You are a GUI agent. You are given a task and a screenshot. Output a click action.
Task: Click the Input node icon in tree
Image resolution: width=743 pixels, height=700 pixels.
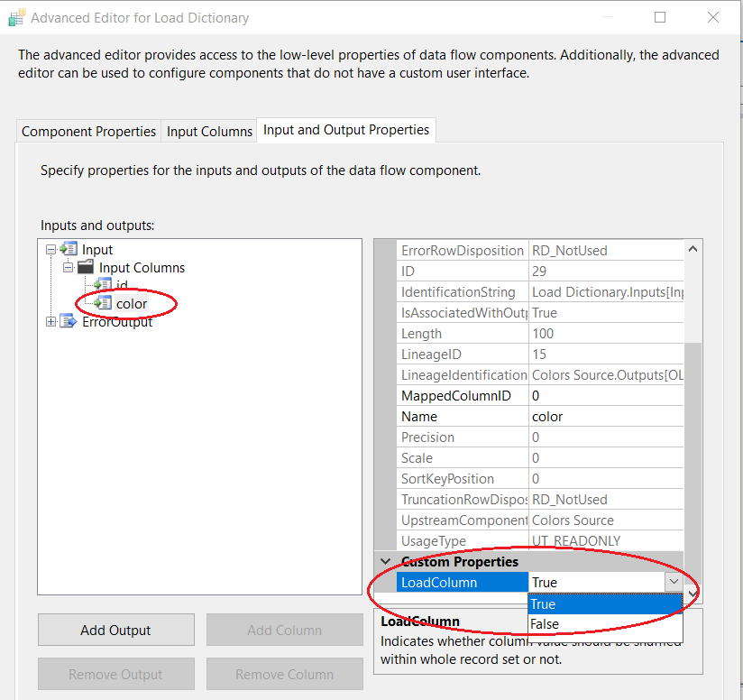69,250
